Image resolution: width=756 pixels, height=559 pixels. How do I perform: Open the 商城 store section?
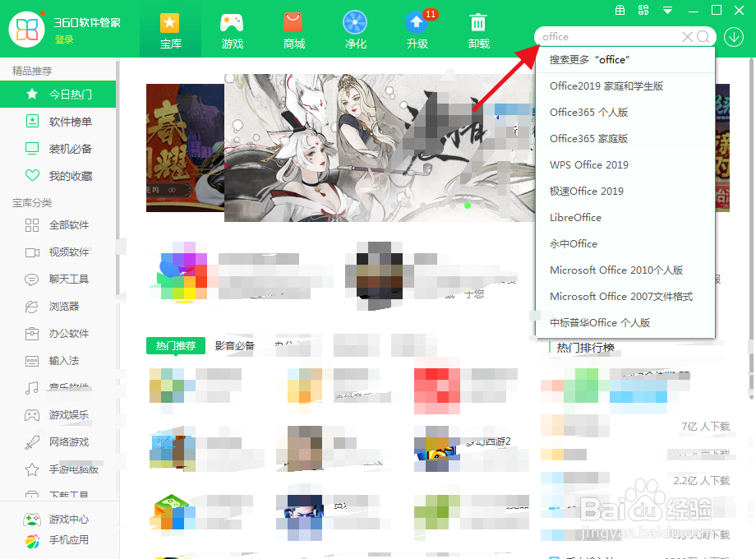[x=293, y=30]
